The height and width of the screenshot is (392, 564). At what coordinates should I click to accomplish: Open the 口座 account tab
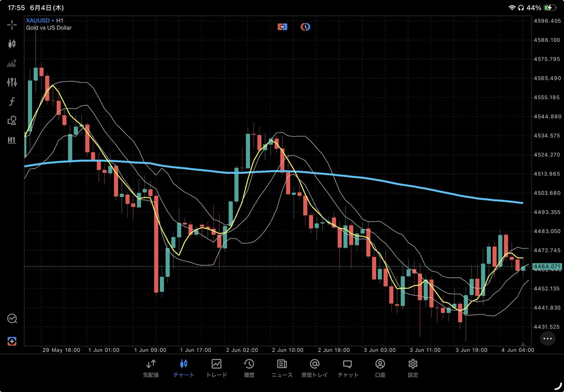(380, 368)
